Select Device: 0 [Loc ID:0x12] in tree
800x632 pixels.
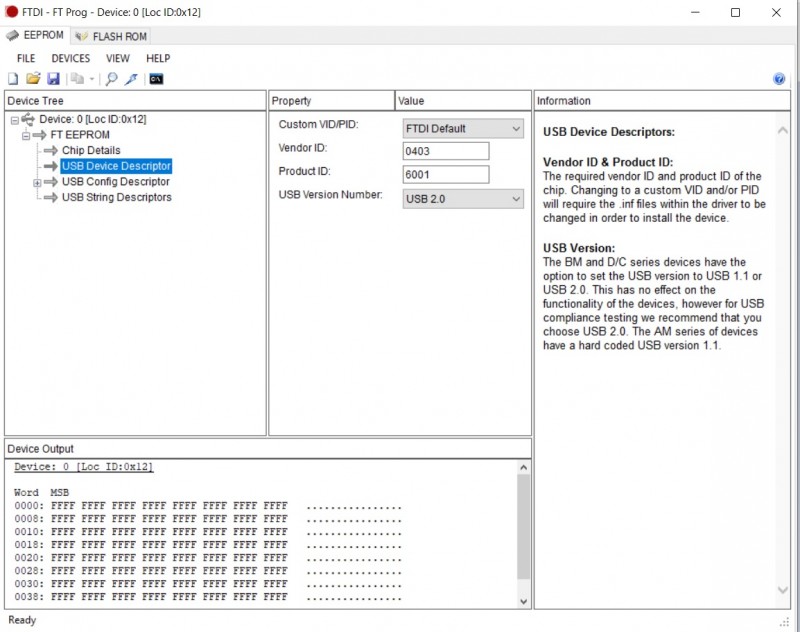click(x=93, y=119)
